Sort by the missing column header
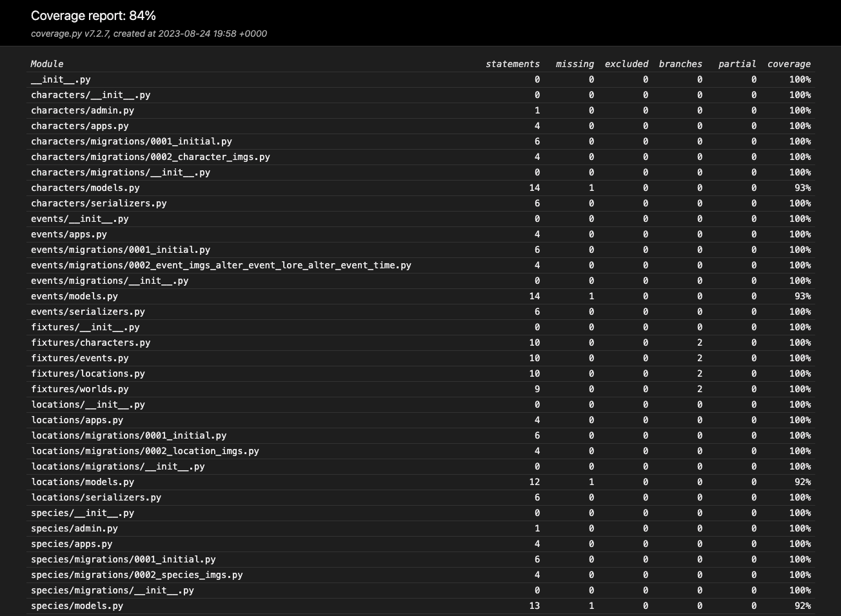 click(575, 64)
